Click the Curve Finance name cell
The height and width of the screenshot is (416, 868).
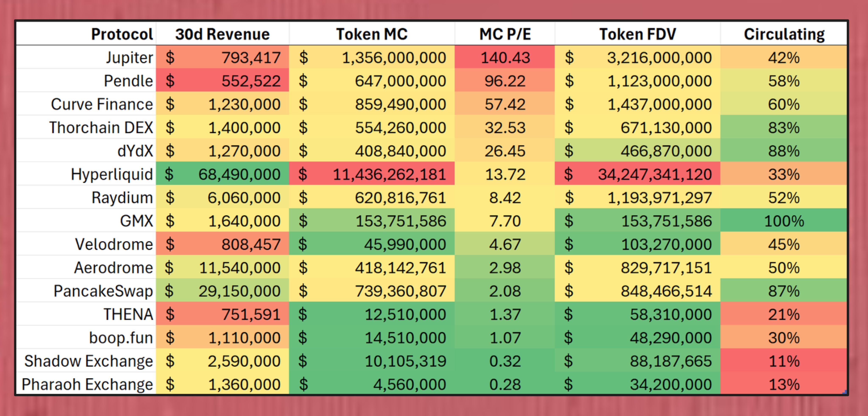(86, 104)
